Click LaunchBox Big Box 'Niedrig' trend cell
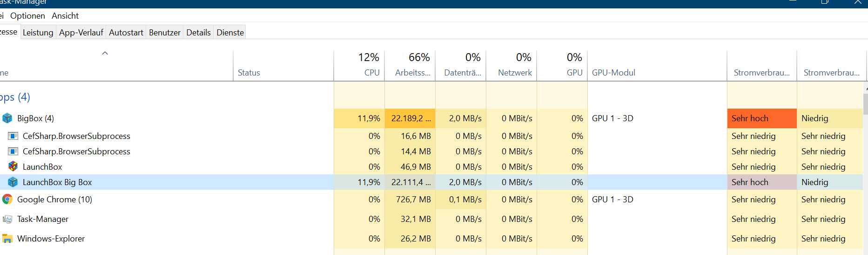 [x=830, y=182]
